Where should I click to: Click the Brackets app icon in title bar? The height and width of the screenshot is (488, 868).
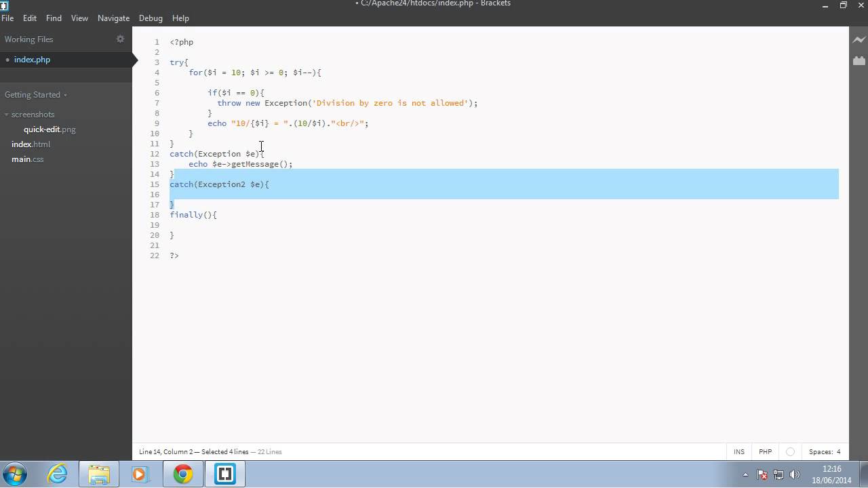pyautogui.click(x=3, y=5)
